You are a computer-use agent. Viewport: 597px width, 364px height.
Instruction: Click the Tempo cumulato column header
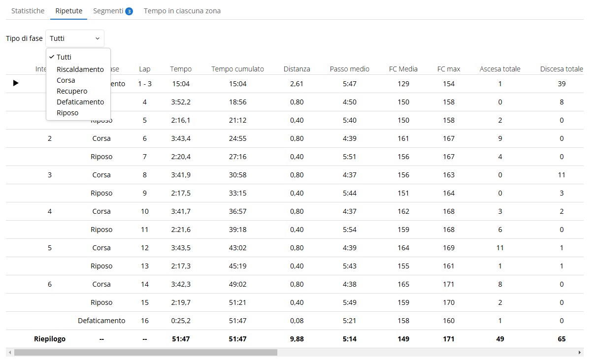237,69
